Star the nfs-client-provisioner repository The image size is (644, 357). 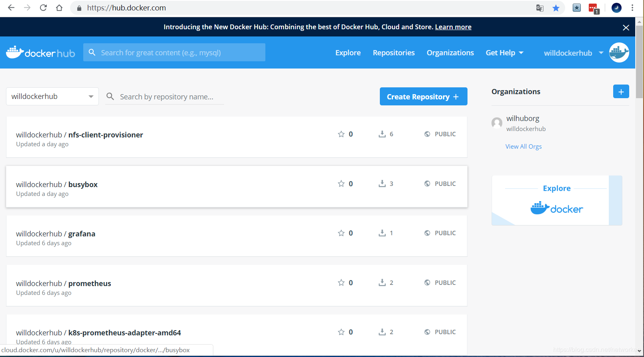tap(341, 134)
